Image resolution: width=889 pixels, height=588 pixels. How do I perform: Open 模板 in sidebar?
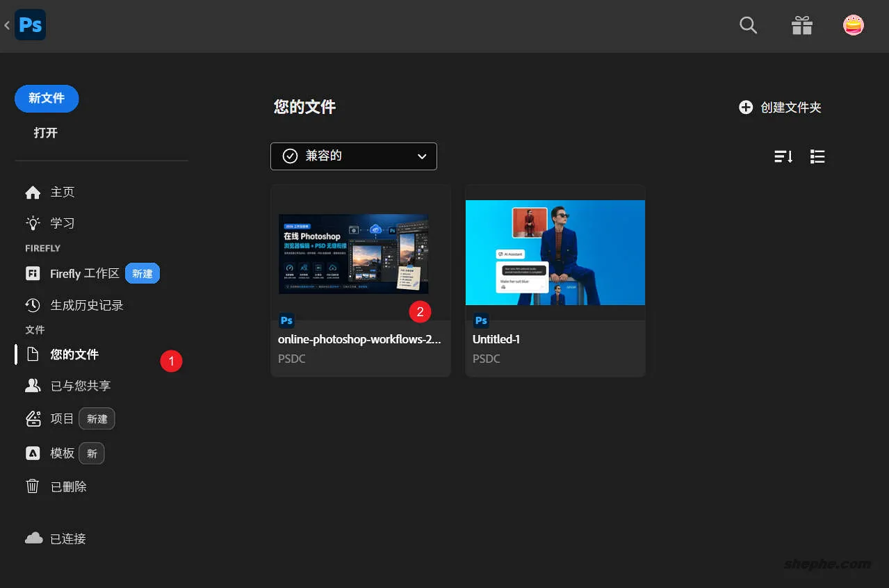click(63, 453)
